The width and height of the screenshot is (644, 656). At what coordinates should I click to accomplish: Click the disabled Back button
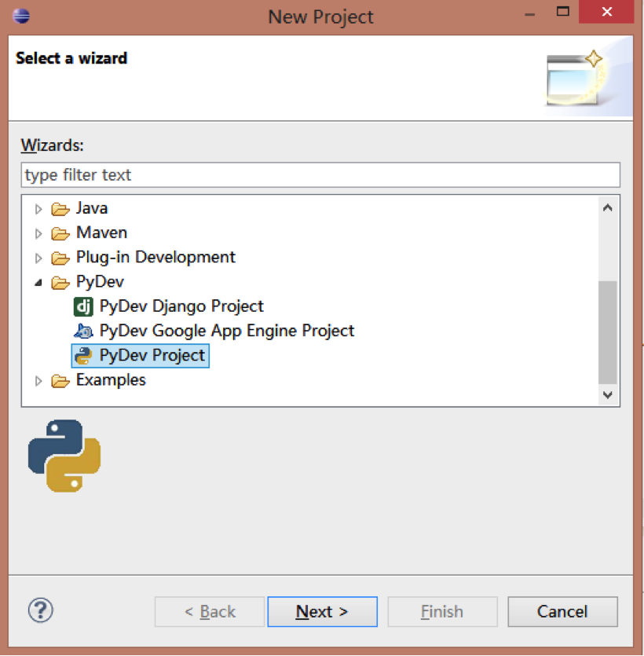coord(210,612)
